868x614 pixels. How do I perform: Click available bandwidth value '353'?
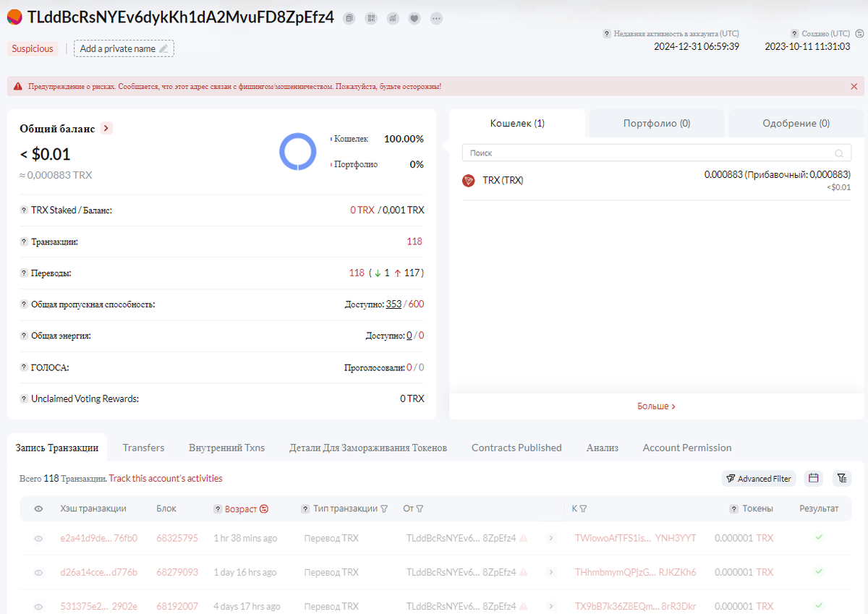[393, 304]
